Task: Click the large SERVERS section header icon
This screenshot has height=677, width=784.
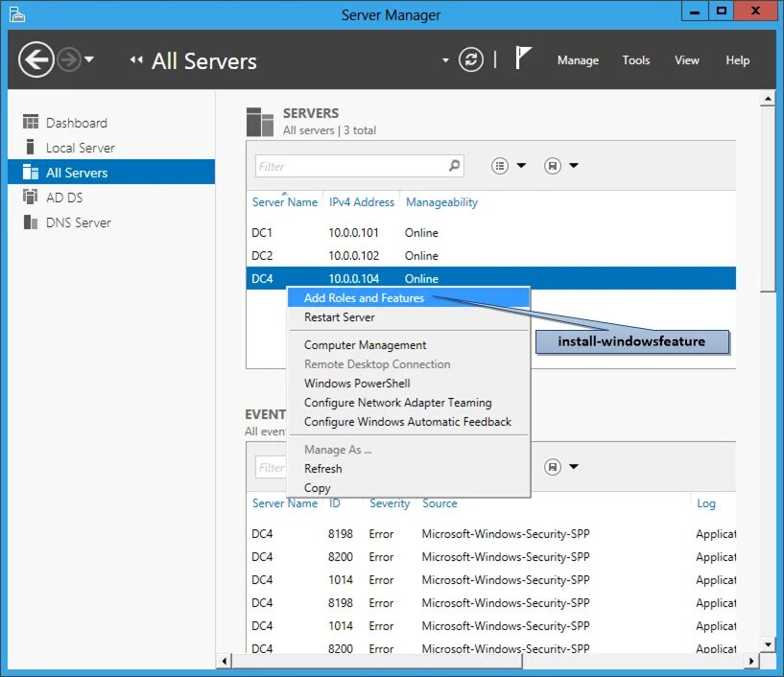Action: (x=260, y=122)
